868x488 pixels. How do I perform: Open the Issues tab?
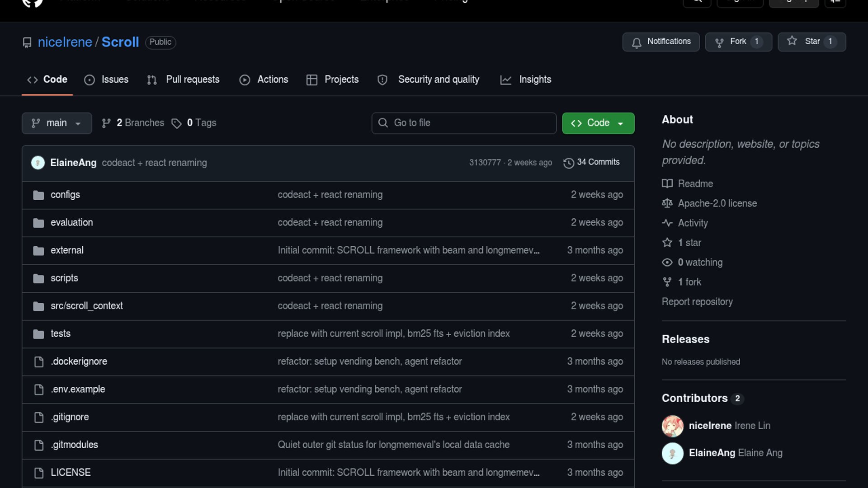[x=106, y=80]
